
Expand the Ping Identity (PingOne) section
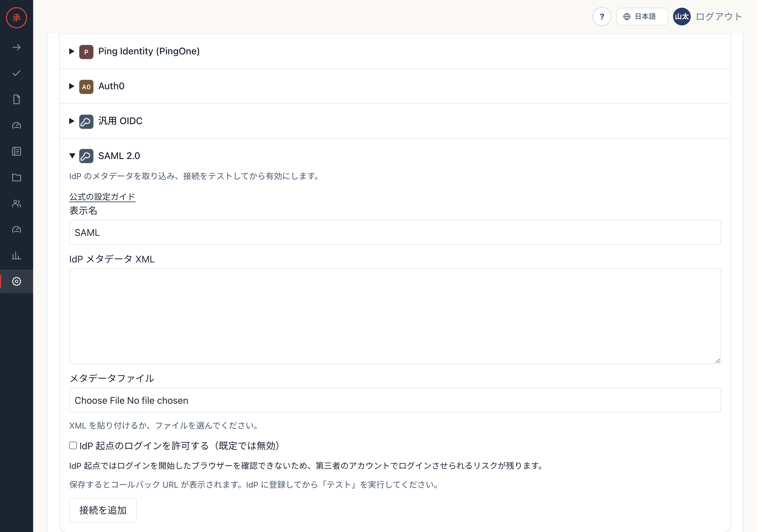[x=72, y=51]
